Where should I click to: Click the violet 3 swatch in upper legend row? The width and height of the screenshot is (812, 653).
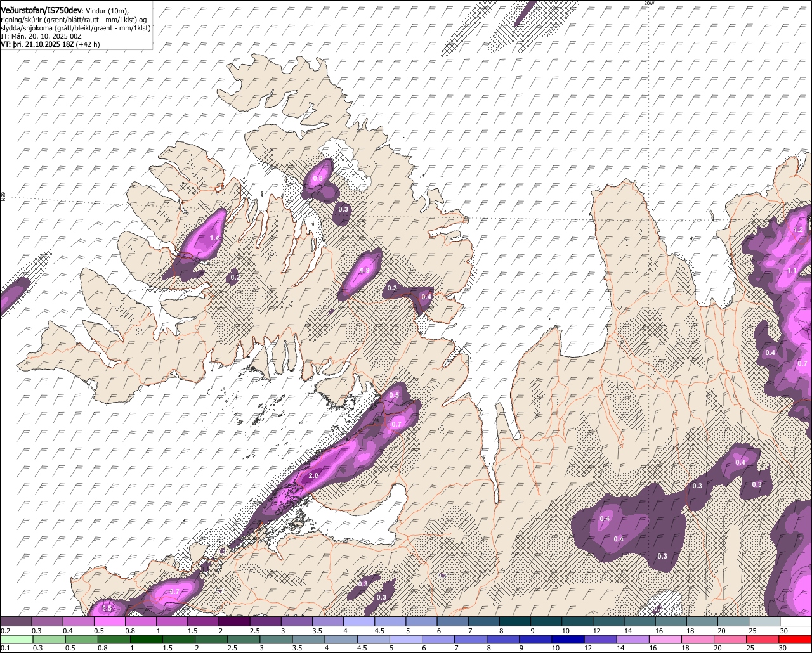coord(296,621)
